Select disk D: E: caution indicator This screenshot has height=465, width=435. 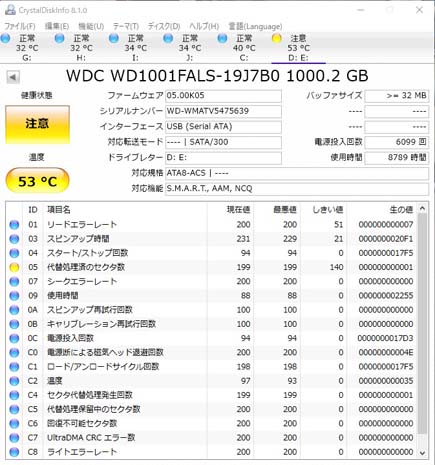(276, 38)
